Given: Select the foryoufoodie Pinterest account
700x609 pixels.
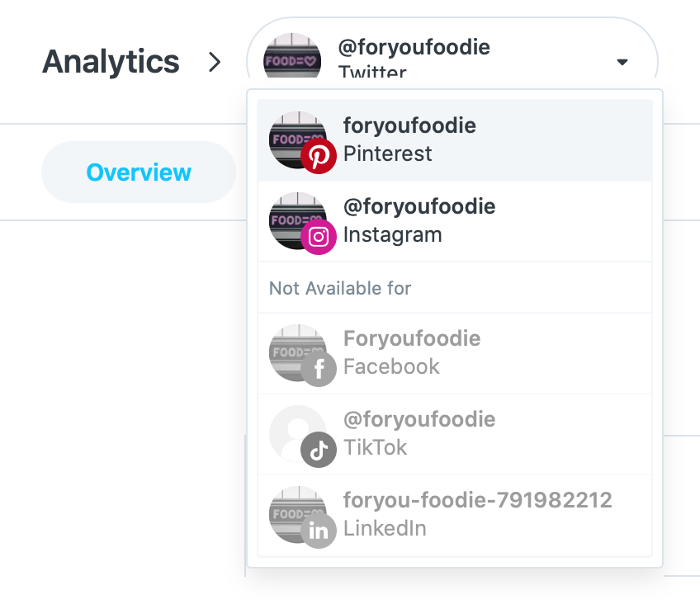Looking at the screenshot, I should pos(455,140).
